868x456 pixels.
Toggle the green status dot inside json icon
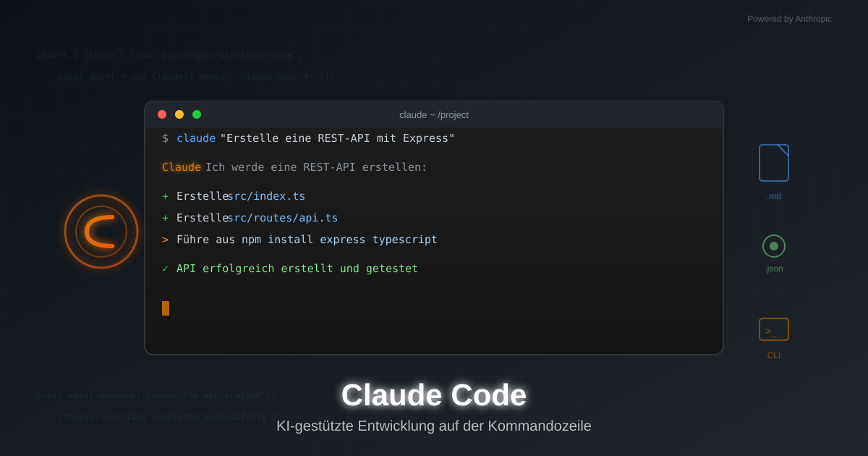(x=773, y=247)
